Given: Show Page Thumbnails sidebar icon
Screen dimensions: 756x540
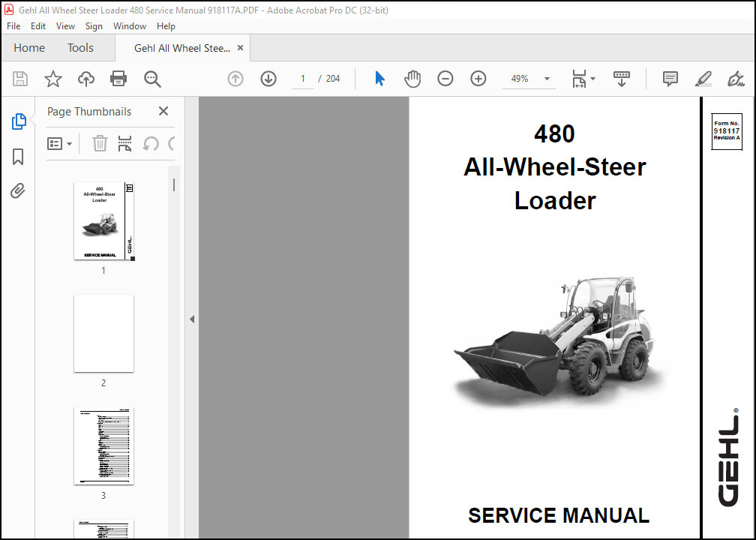Looking at the screenshot, I should click(x=18, y=121).
